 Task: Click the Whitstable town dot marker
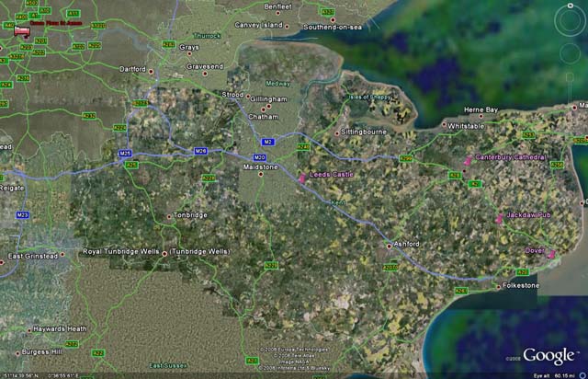coord(445,124)
